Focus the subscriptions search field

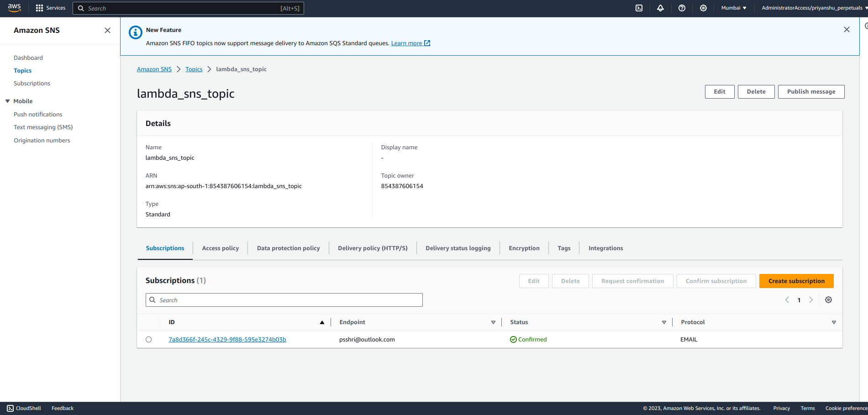[284, 300]
